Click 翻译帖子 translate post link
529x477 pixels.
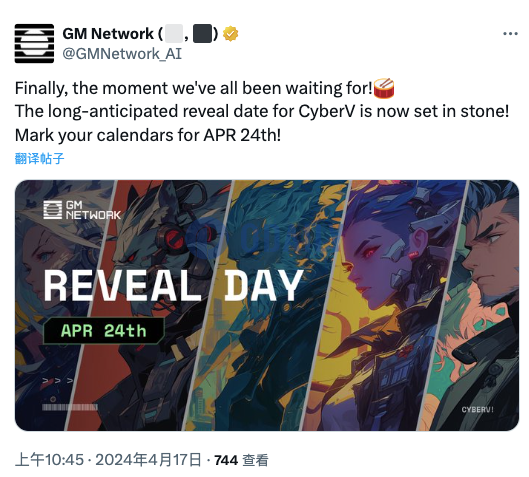[39, 158]
